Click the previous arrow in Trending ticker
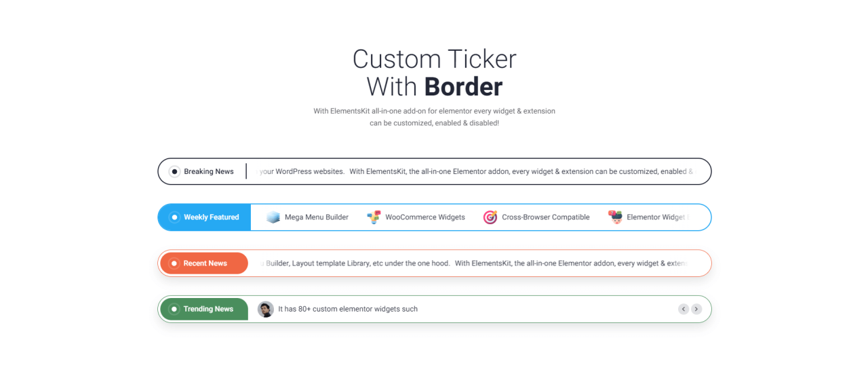Image resolution: width=868 pixels, height=382 pixels. tap(684, 309)
